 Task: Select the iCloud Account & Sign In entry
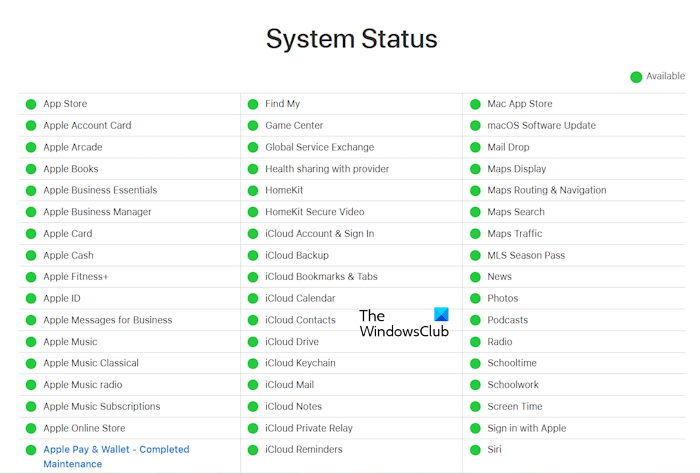(x=319, y=234)
